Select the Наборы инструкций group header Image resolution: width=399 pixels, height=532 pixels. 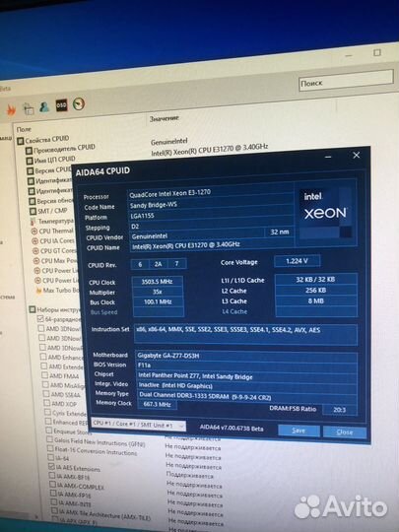tap(55, 309)
